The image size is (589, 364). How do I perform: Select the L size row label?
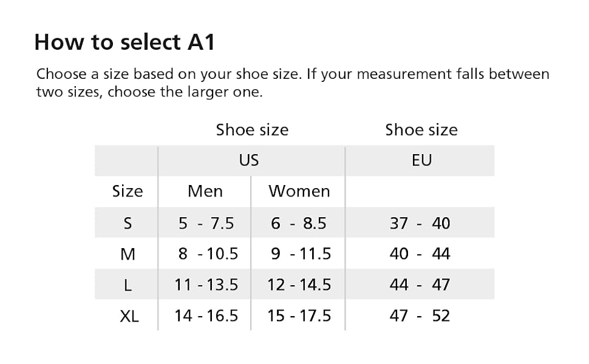[128, 285]
